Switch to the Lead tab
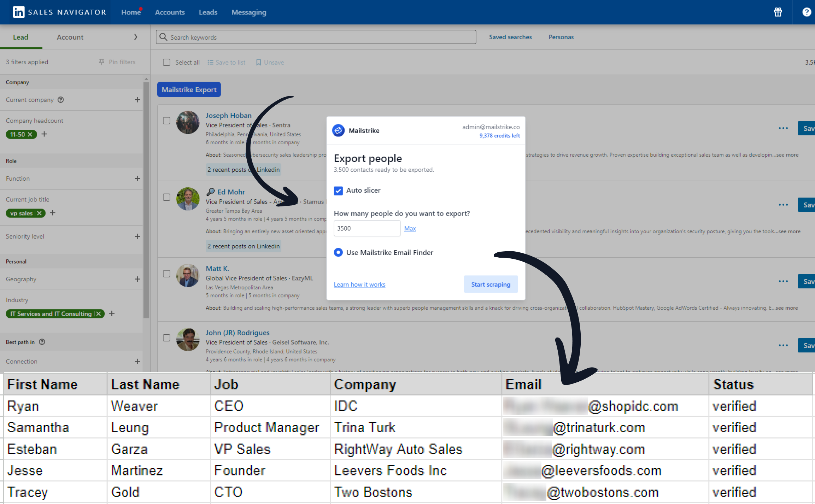The height and width of the screenshot is (504, 815). (20, 37)
